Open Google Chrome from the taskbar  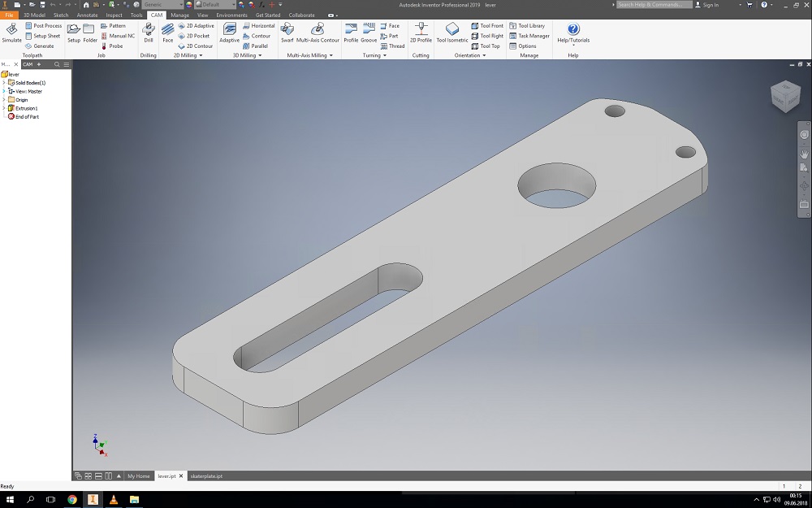point(72,500)
